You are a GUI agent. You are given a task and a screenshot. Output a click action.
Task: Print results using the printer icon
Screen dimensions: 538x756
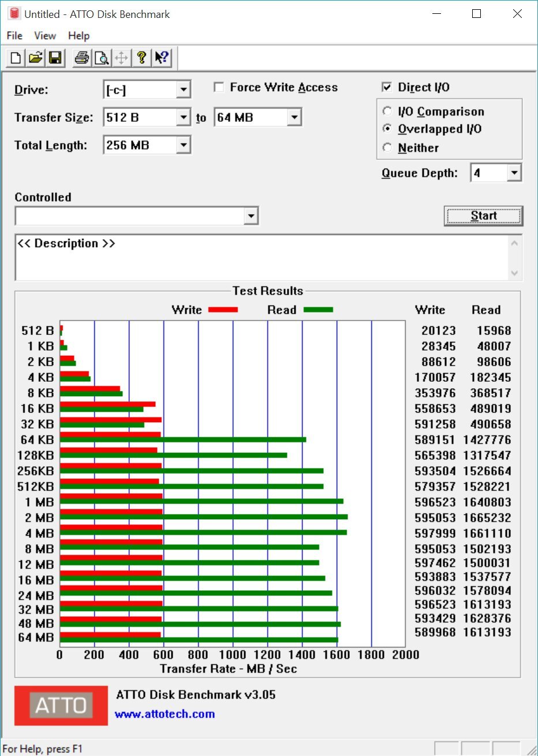[x=82, y=58]
